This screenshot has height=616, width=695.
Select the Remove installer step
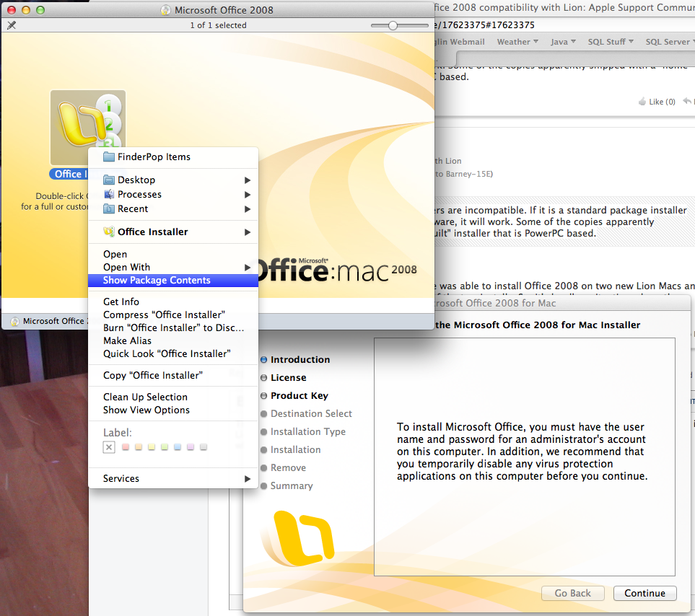pyautogui.click(x=288, y=468)
